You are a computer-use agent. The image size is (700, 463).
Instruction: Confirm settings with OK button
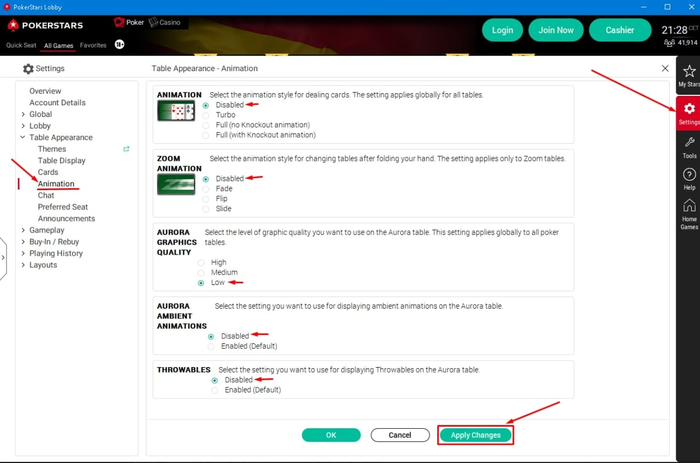(331, 435)
